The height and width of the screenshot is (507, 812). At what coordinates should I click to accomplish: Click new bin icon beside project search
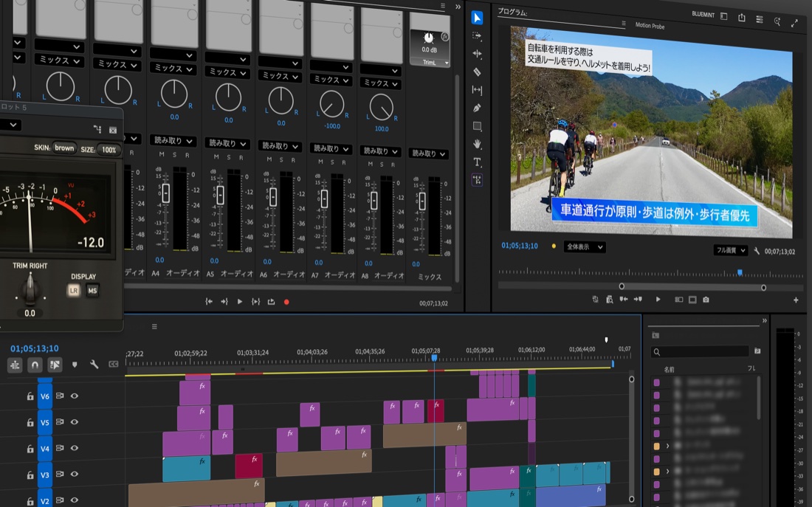[757, 351]
